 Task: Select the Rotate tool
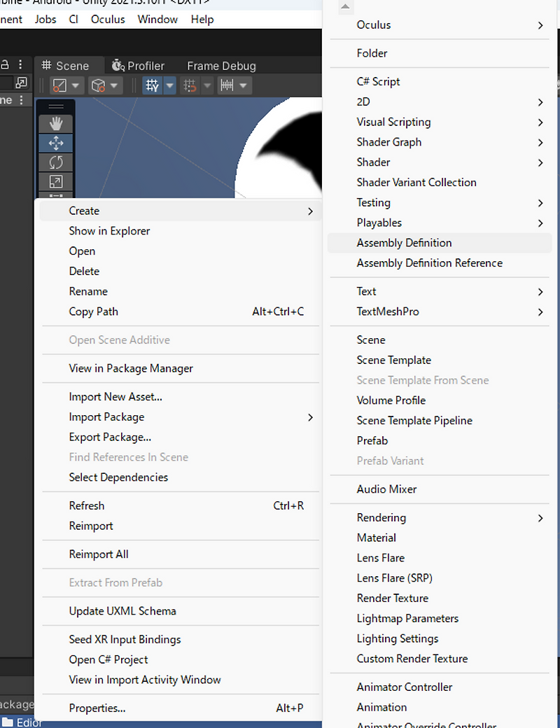tap(56, 162)
